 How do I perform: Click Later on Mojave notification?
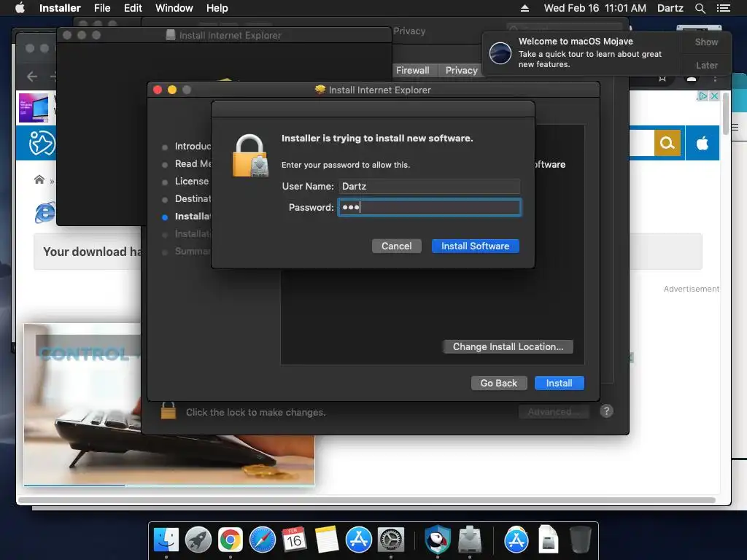[x=706, y=65]
